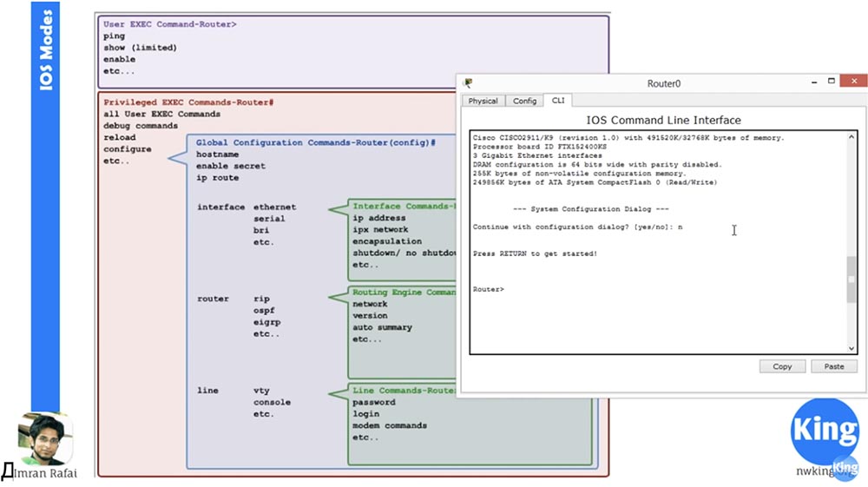Click the '3 Gigabit Ethernet interfaces' line
The image size is (868, 487).
point(537,155)
